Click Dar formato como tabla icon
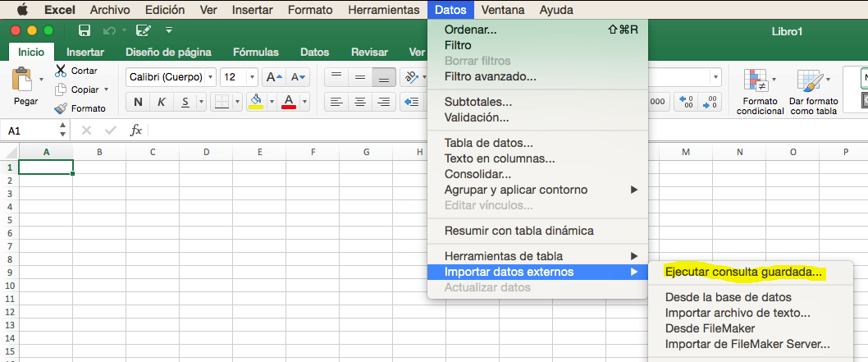The height and width of the screenshot is (362, 868). [808, 80]
